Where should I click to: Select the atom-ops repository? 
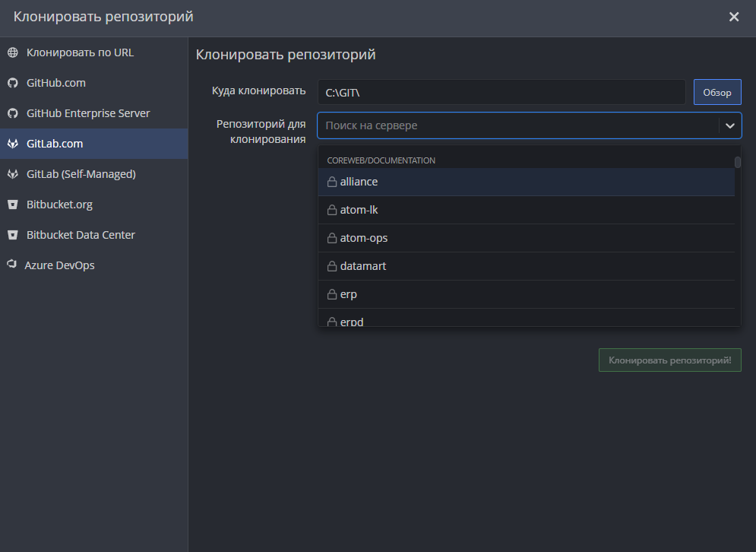365,237
